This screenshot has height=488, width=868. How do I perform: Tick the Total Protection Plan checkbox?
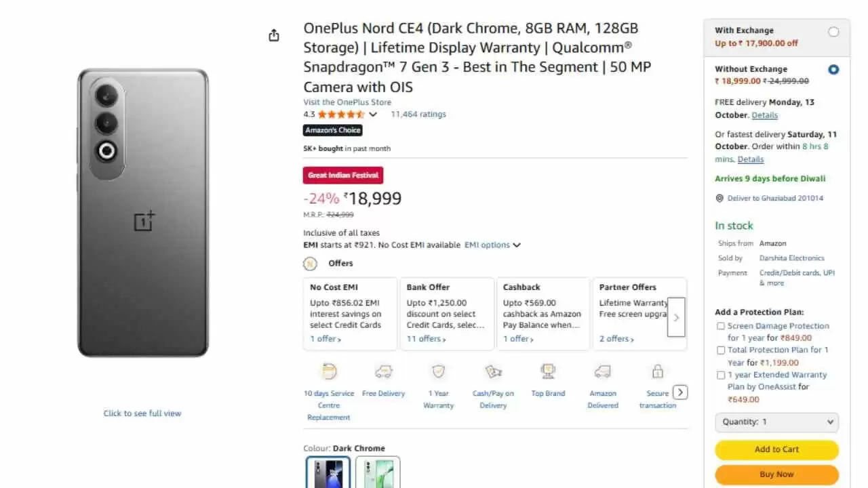[721, 350]
